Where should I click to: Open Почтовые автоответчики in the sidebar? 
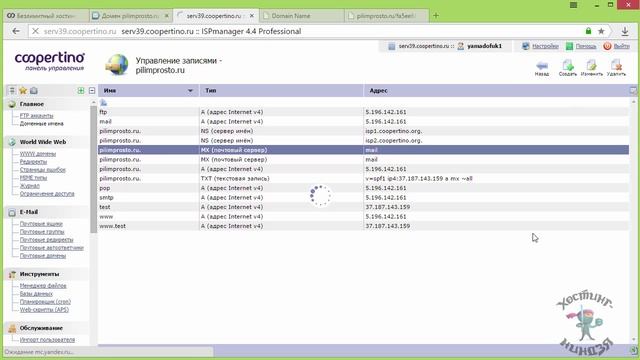(x=52, y=248)
